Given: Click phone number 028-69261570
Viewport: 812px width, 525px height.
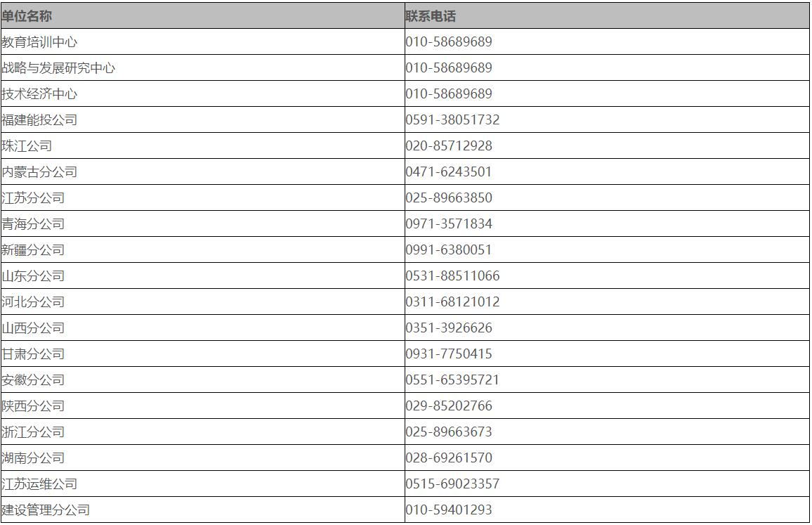Looking at the screenshot, I should pyautogui.click(x=449, y=458).
